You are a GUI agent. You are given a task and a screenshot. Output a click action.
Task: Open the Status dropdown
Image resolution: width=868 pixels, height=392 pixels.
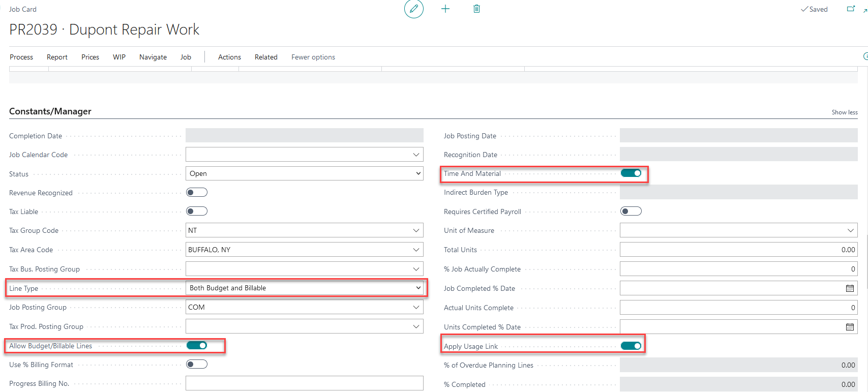pos(304,173)
